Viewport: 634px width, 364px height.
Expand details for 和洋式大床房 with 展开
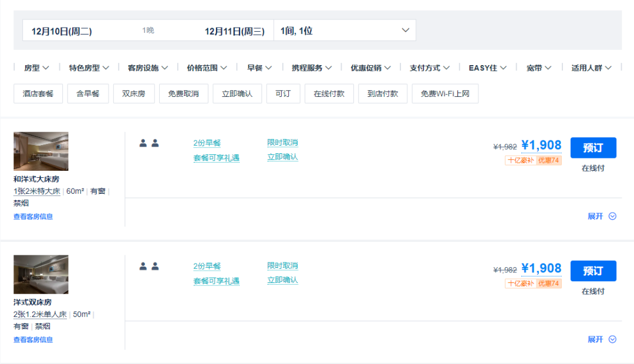[602, 216]
